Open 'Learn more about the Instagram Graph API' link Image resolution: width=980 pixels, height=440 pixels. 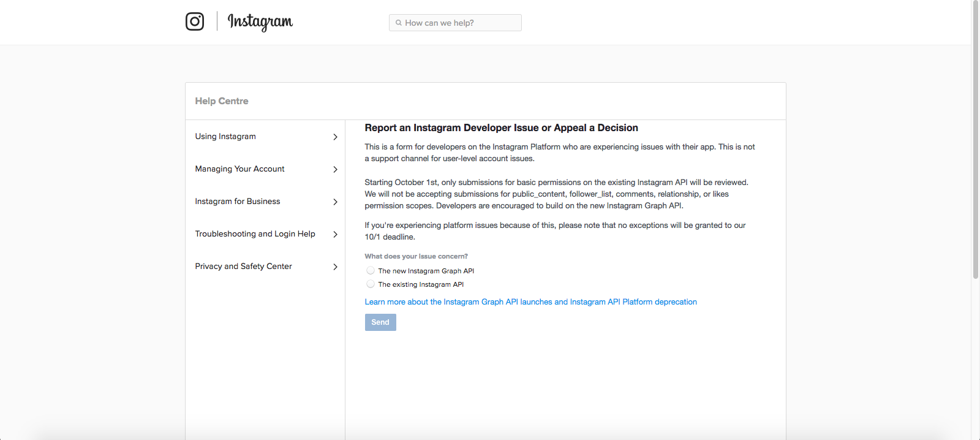[x=531, y=302]
